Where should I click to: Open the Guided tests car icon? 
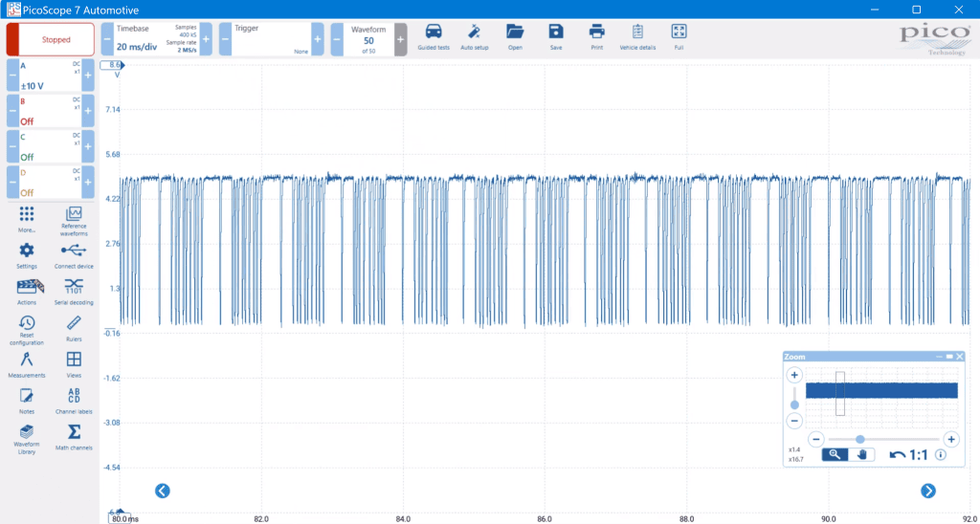[x=434, y=33]
